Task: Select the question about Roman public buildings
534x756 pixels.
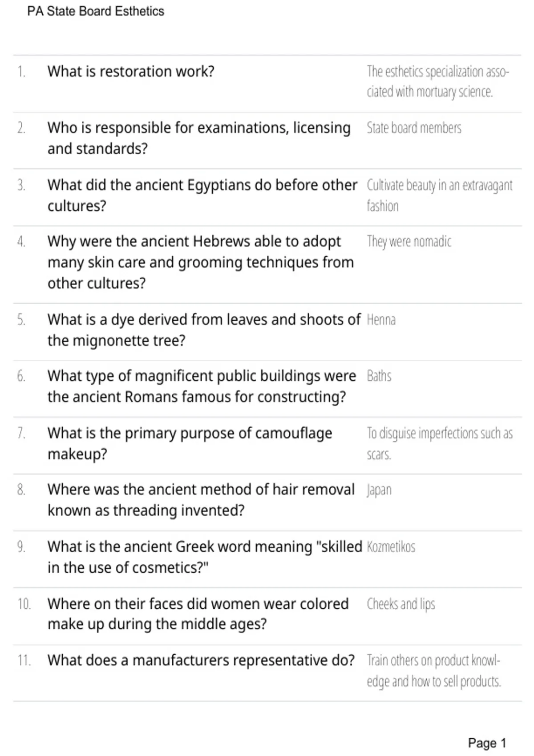Action: coord(202,386)
